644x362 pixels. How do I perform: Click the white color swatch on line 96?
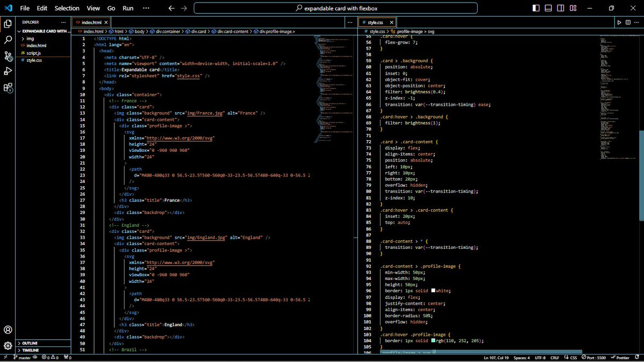coord(434,291)
